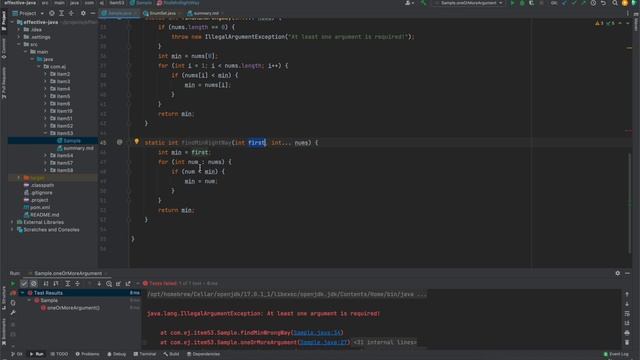Viewport: 640px width, 360px height.
Task: Open Sample.java:34 stack trace link
Action: point(317,333)
